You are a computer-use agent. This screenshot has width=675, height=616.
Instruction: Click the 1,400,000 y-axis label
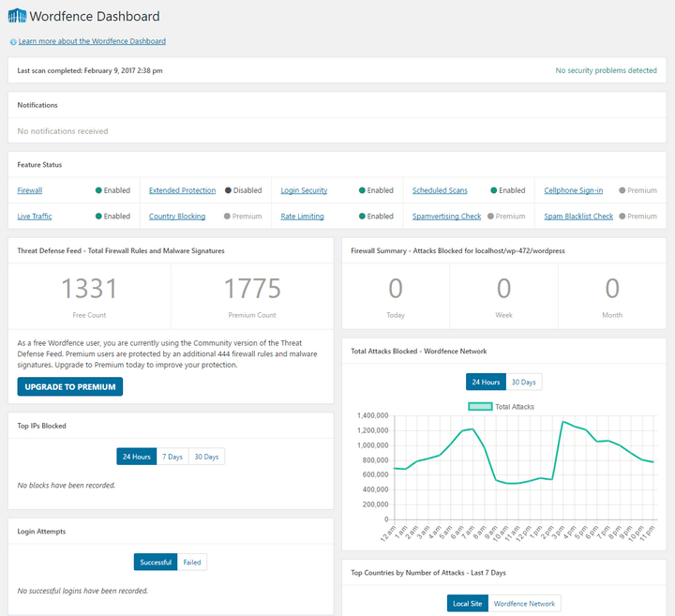373,415
